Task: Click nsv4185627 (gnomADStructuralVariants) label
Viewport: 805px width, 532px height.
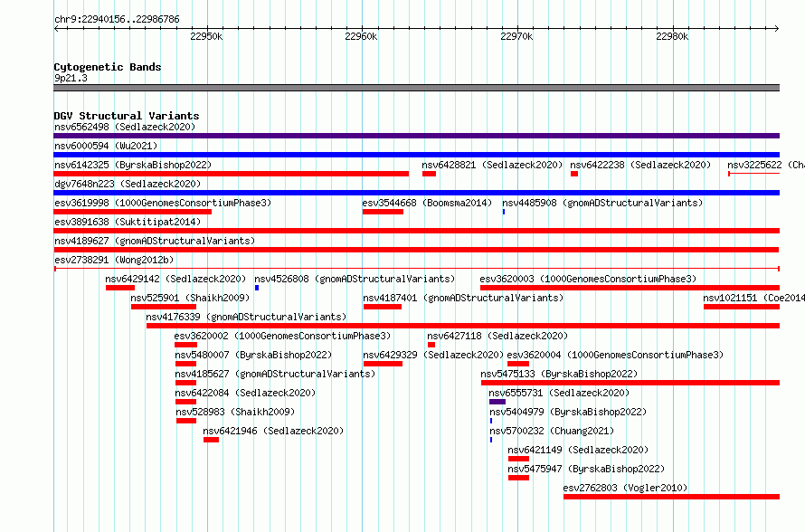Action: pos(275,374)
